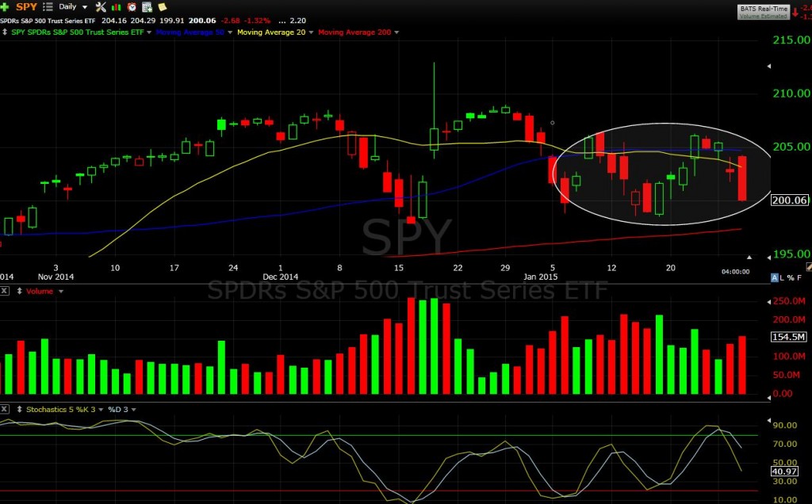The width and height of the screenshot is (812, 504).
Task: Click the up-arrow marker above the 04:00:00 time
Action: coord(749,258)
